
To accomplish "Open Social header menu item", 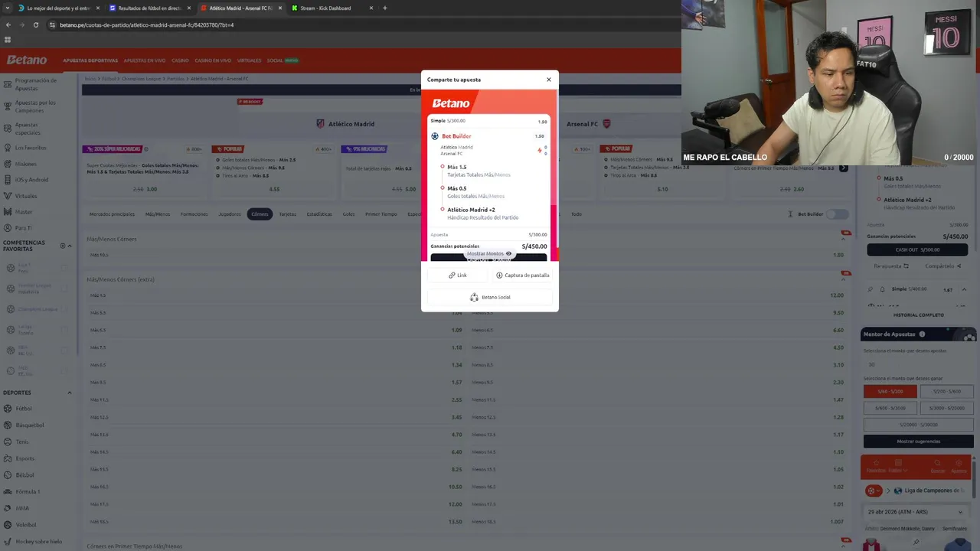I will [x=275, y=60].
